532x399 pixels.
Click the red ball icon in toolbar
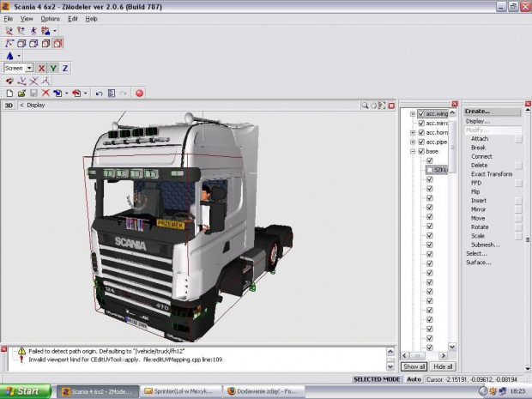(x=139, y=94)
